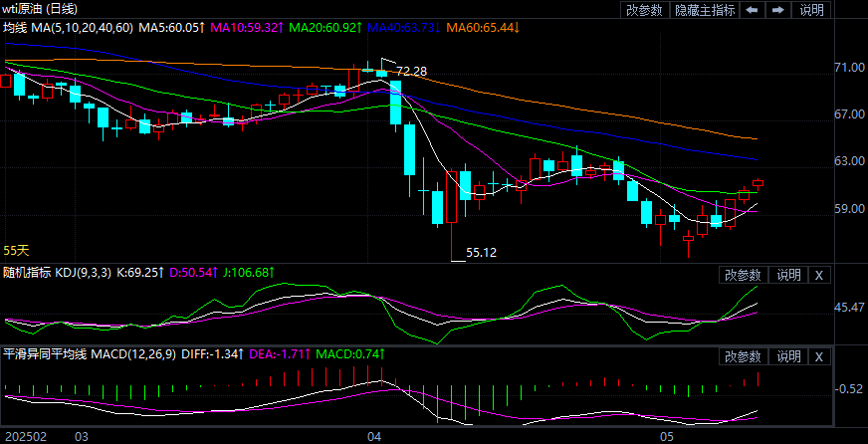Click the 72.28 high price label
The width and height of the screenshot is (868, 444).
click(x=412, y=72)
